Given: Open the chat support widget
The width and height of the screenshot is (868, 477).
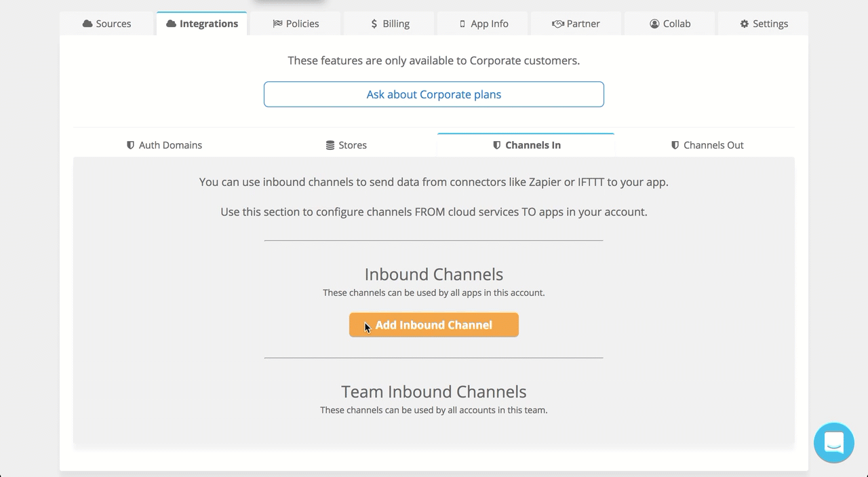Looking at the screenshot, I should [833, 442].
